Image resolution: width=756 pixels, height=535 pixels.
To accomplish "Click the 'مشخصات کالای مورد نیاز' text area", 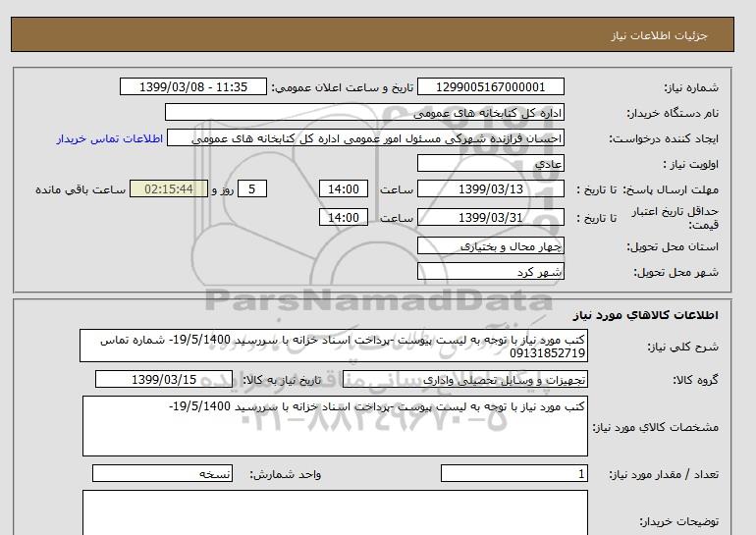I will (x=334, y=425).
